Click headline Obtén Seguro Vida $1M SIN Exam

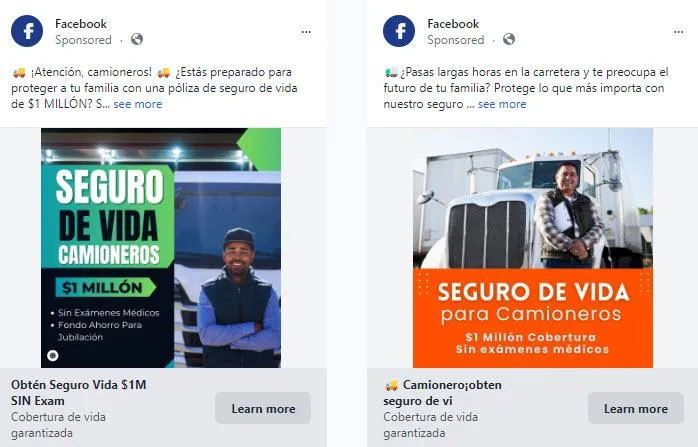[79, 393]
